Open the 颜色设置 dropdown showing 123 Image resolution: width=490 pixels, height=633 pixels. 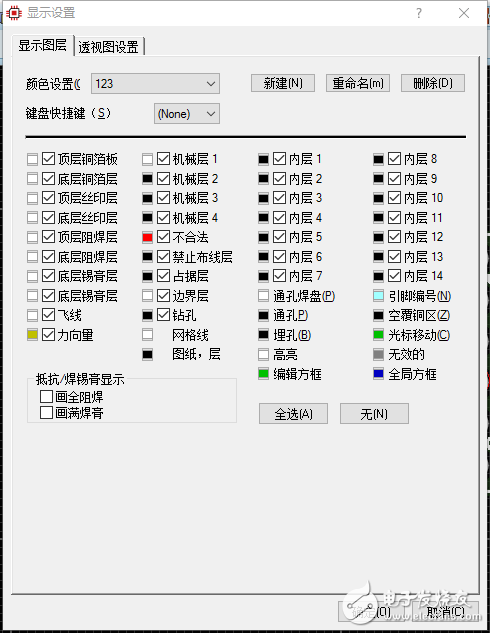pos(155,84)
